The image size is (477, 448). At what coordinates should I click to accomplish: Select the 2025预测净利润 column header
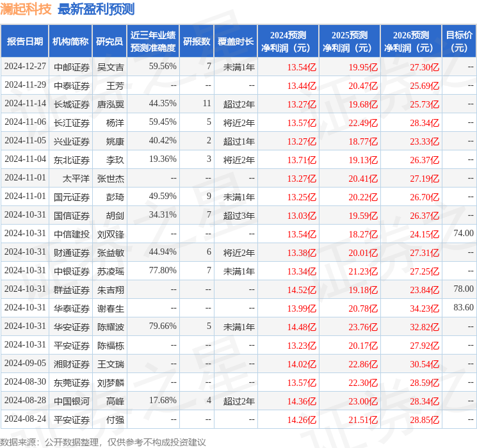349,41
